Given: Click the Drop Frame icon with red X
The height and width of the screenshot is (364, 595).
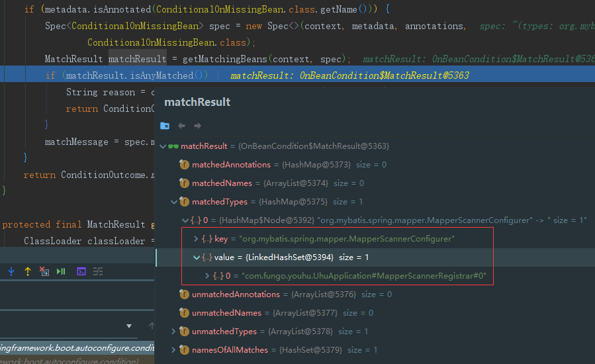Looking at the screenshot, I should tap(44, 271).
